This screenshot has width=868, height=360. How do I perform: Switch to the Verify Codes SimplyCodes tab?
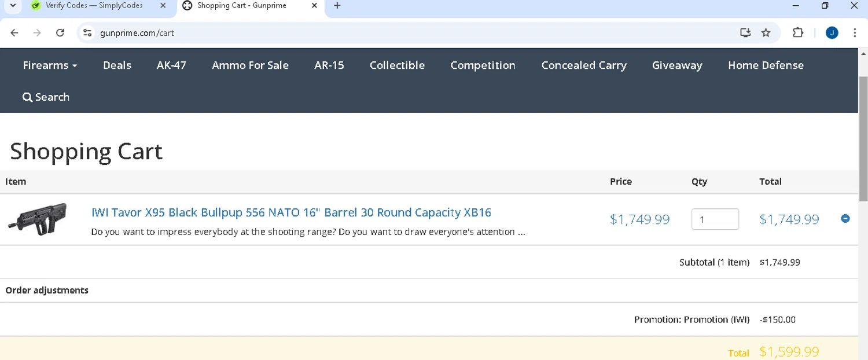[x=94, y=6]
